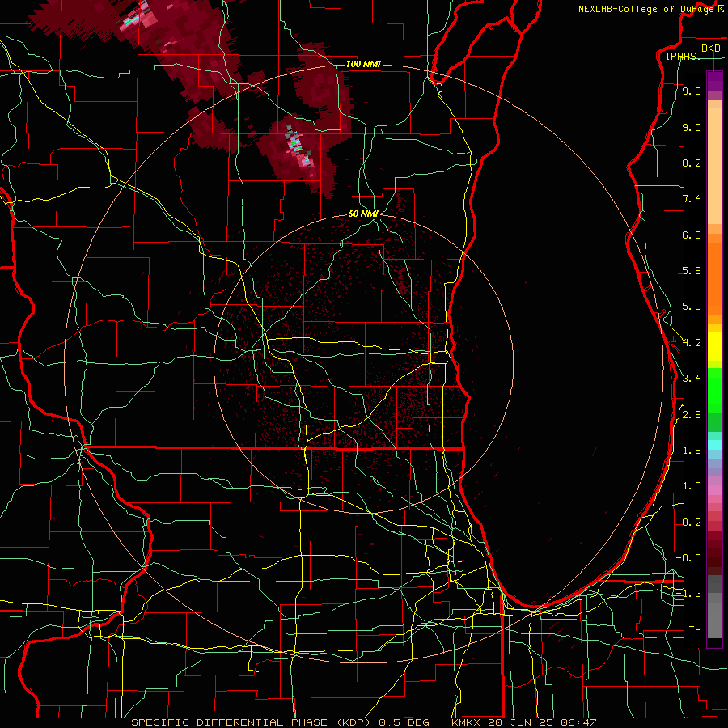Click the purple top segment of color bar
Viewport: 728px width, 728px height.
tap(714, 81)
